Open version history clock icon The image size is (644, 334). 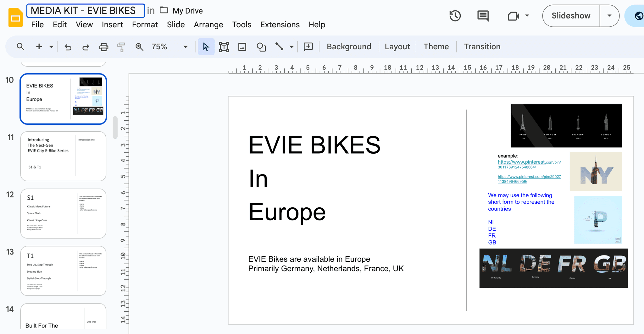tap(455, 16)
